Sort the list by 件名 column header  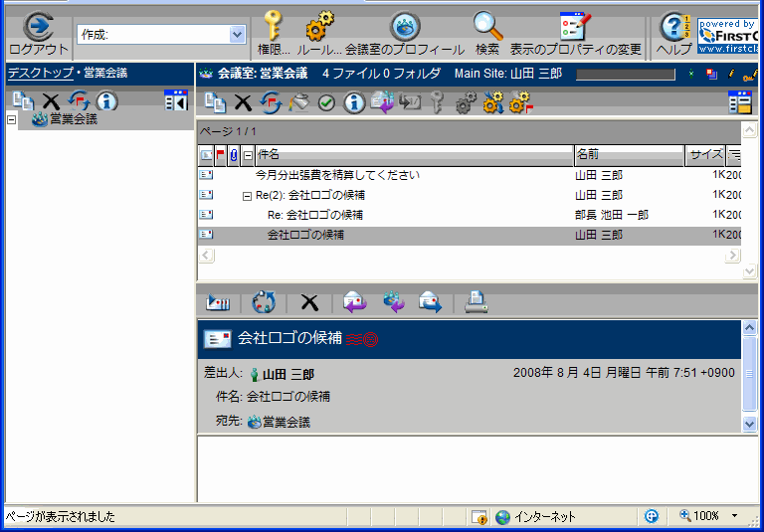tap(413, 155)
